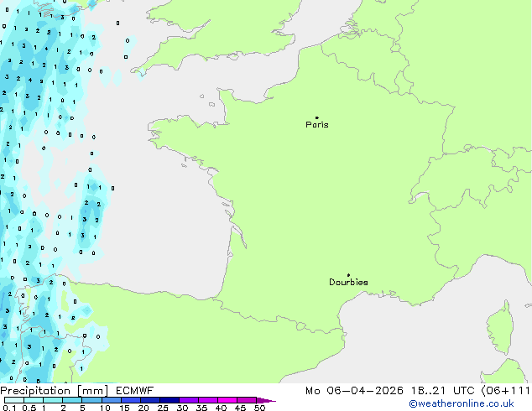
Task: Click the '15' legend value
Action: tap(124, 408)
